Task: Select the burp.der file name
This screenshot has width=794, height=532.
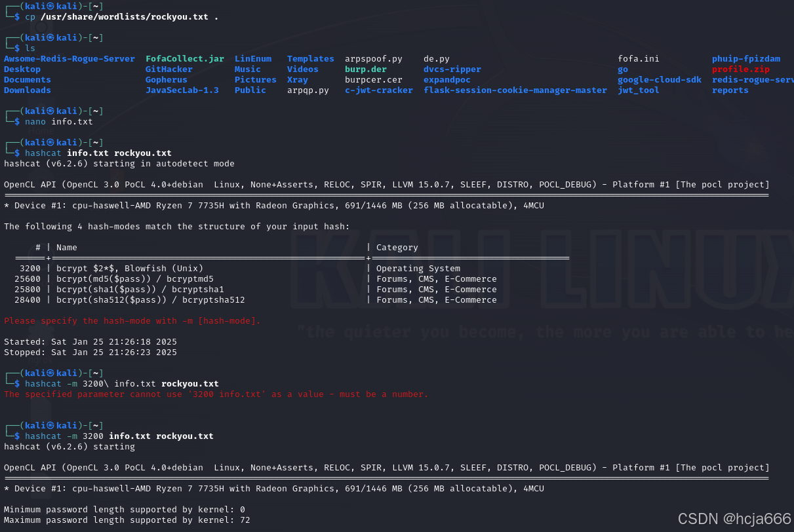Action: [366, 69]
